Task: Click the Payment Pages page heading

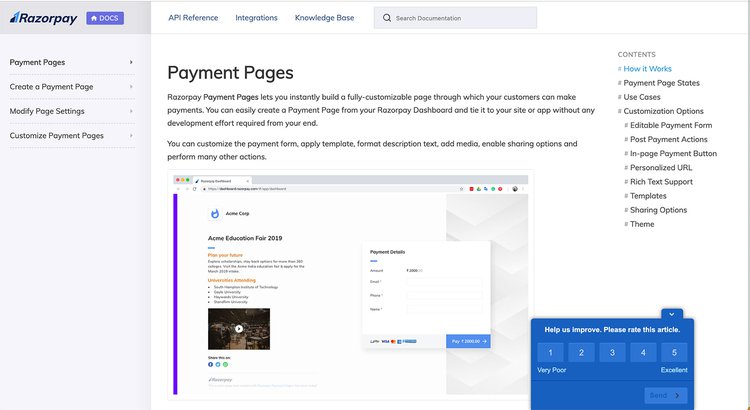Action: point(230,73)
